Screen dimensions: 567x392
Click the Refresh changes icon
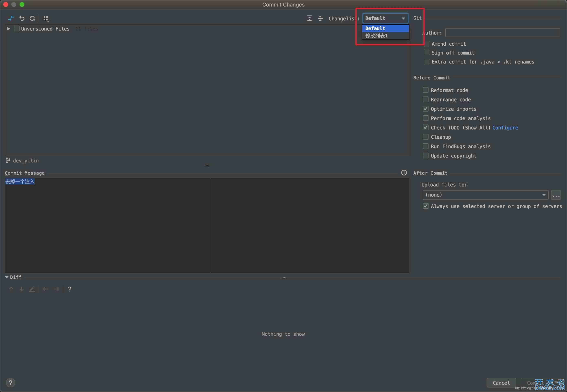tap(32, 19)
